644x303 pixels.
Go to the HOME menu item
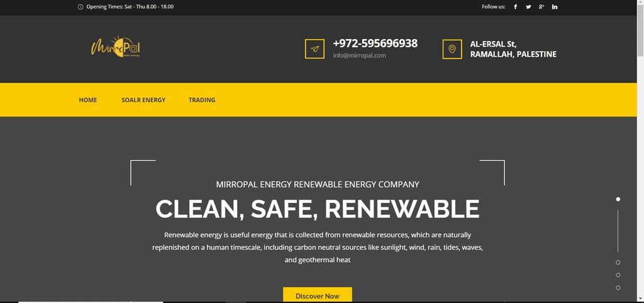pyautogui.click(x=88, y=100)
